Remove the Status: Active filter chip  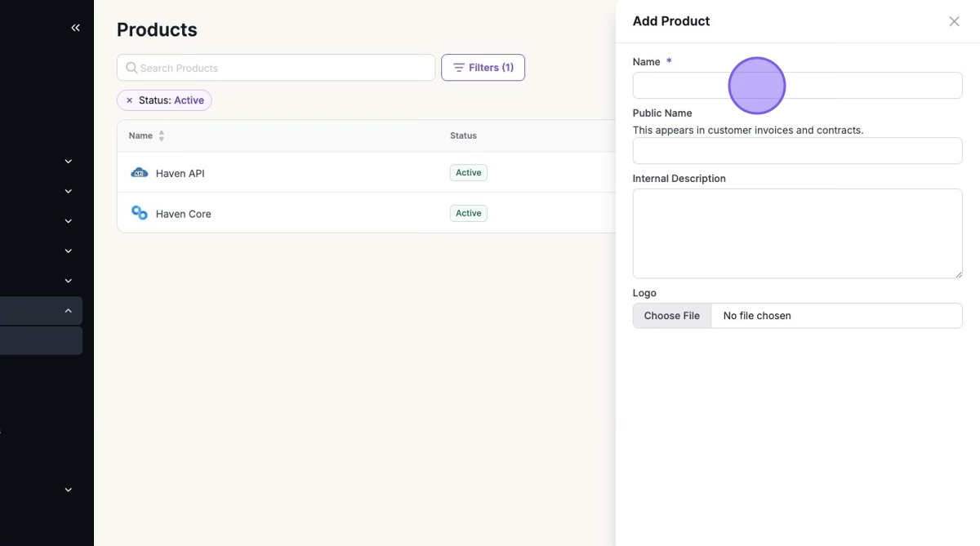coord(129,100)
